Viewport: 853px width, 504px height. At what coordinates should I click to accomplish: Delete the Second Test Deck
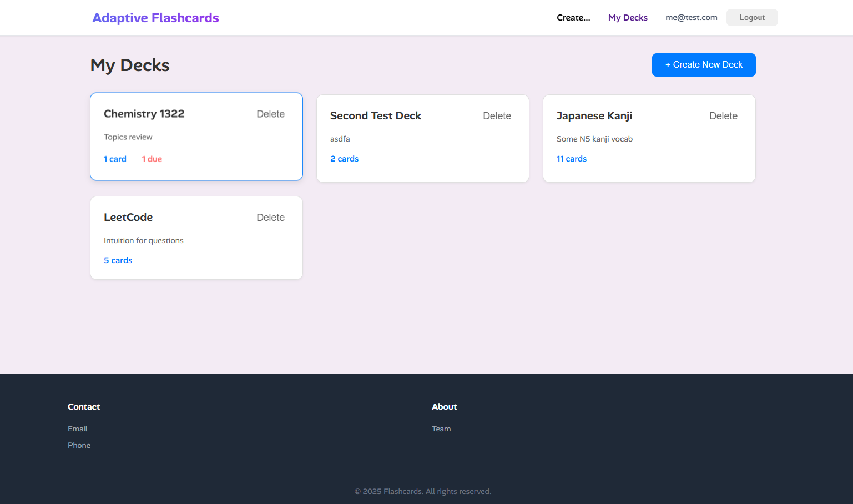point(497,116)
